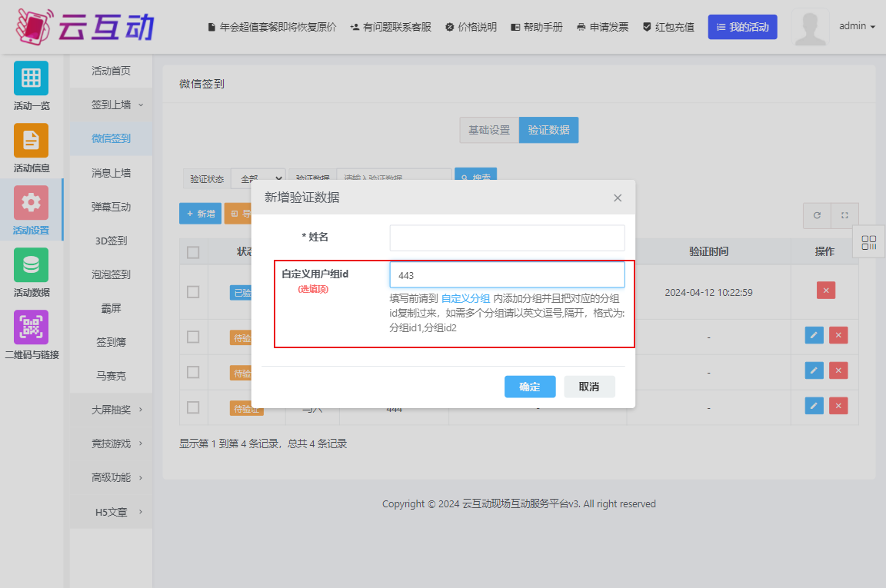Image resolution: width=886 pixels, height=588 pixels.
Task: Click the refresh icon above the table
Action: (x=817, y=215)
